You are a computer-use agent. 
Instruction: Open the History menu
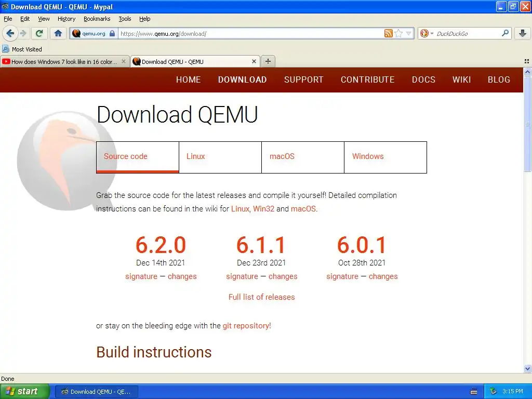[x=66, y=19]
